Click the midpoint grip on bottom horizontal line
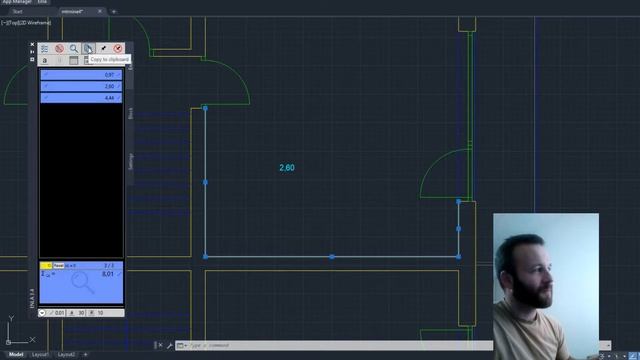 pyautogui.click(x=332, y=257)
